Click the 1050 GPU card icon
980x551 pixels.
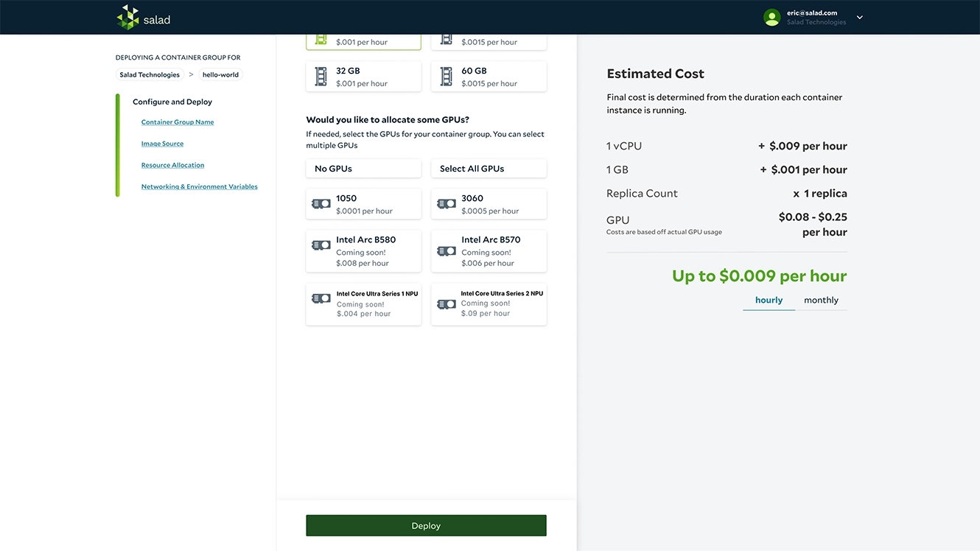click(321, 204)
